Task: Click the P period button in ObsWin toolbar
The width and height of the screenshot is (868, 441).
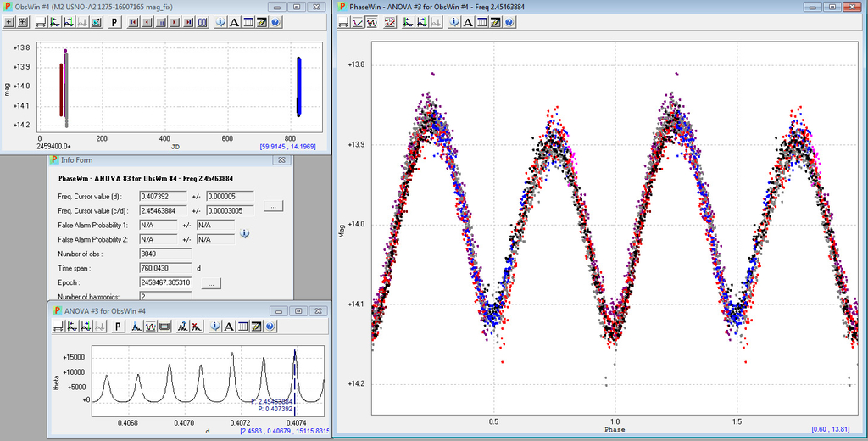Action: point(115,22)
